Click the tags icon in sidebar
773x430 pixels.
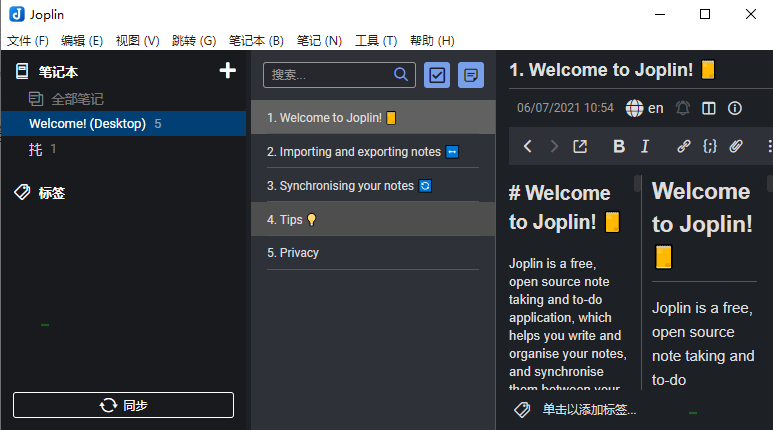tap(22, 192)
